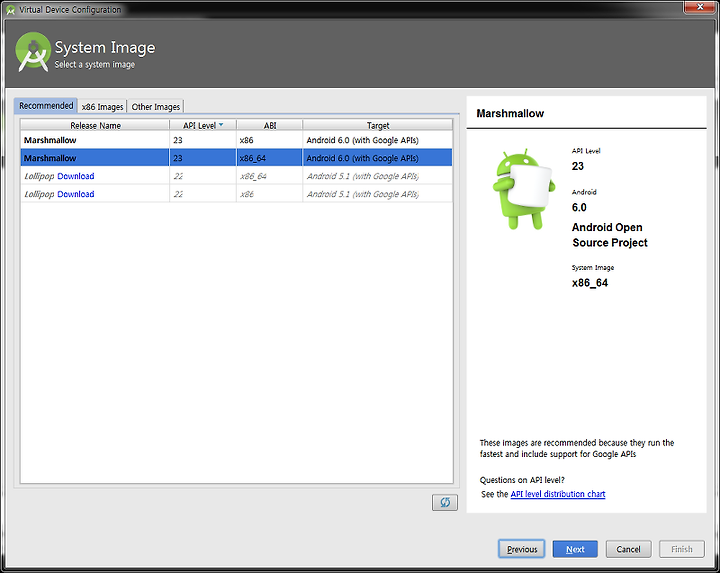Screen dimensions: 720x573
Task: Proceed with the Next button
Action: click(575, 549)
